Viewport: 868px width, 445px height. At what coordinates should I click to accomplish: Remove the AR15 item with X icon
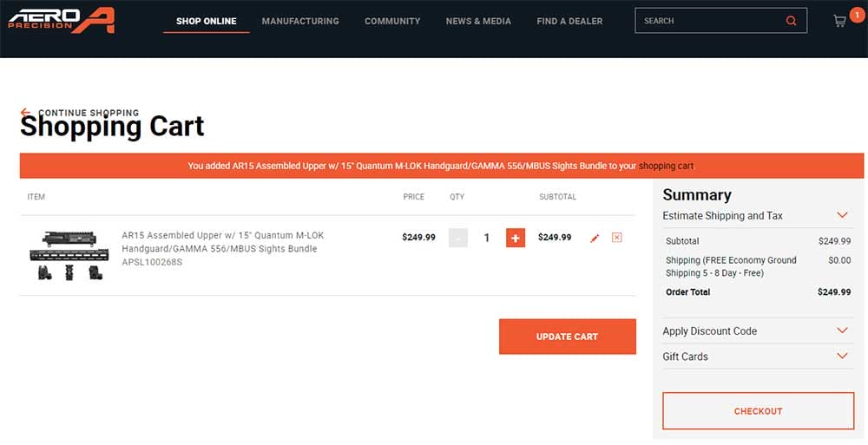pos(616,238)
